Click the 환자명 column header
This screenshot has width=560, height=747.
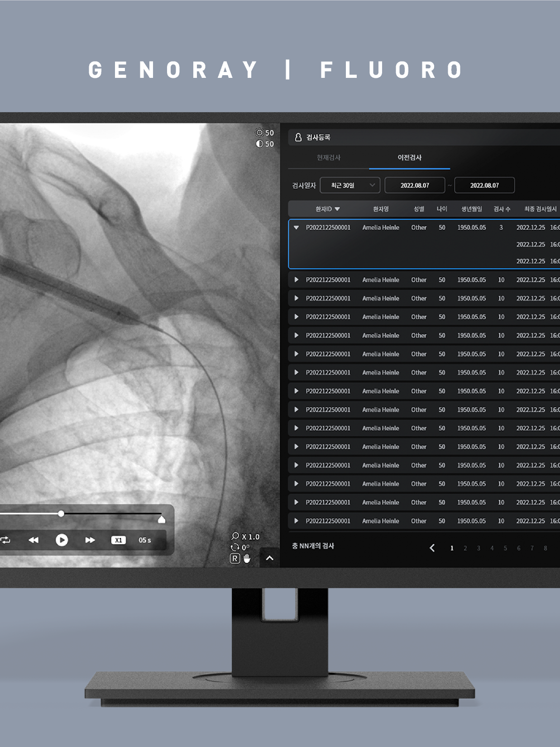(x=381, y=209)
